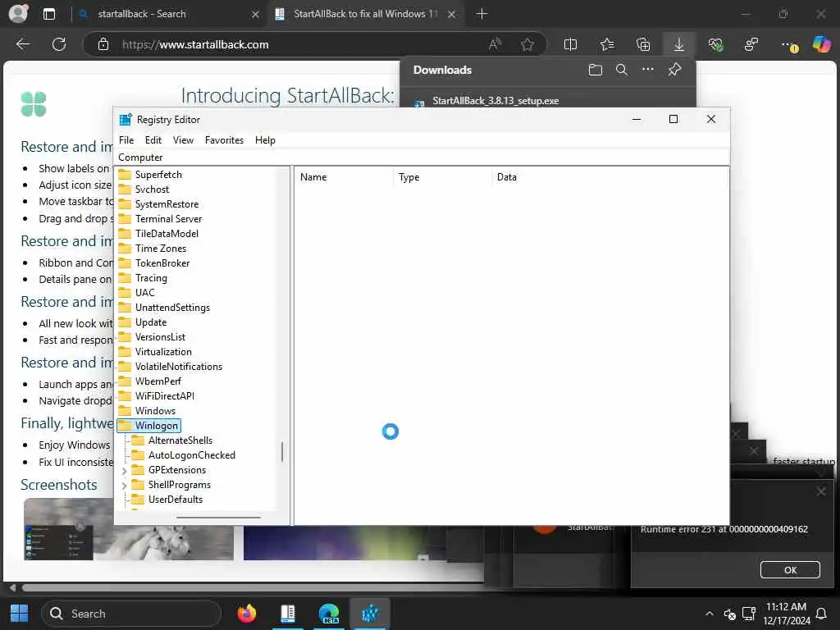Show hidden tray icons chevron
The image size is (840, 630).
tap(710, 614)
